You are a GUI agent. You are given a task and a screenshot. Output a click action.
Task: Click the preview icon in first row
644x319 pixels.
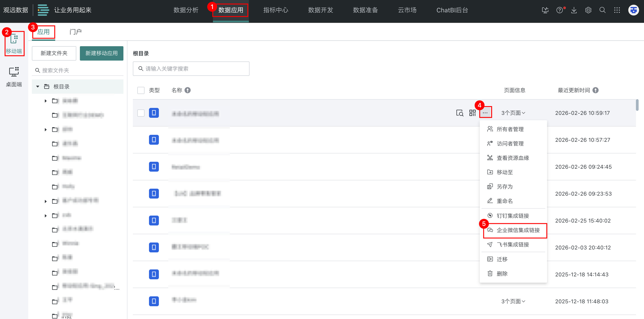[460, 113]
